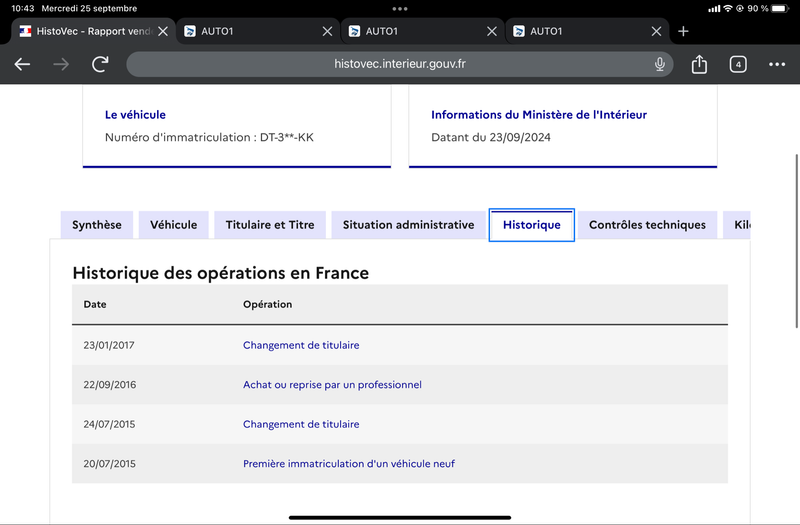Image resolution: width=800 pixels, height=525 pixels.
Task: Click Première immatriculation d'un véhicule neuf
Action: [x=349, y=464]
